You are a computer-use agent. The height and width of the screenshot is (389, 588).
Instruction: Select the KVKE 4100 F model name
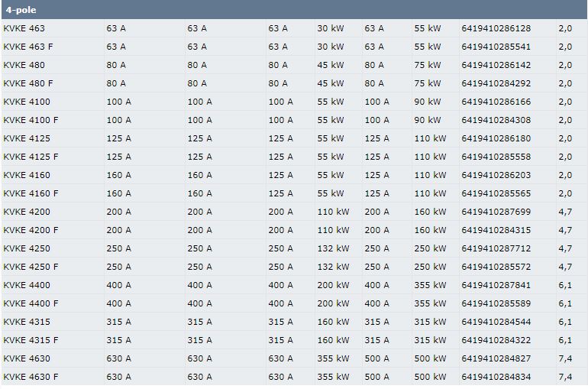pyautogui.click(x=31, y=121)
